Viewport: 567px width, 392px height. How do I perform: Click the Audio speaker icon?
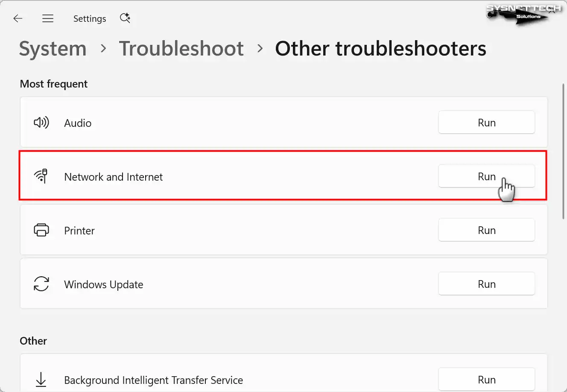tap(41, 123)
